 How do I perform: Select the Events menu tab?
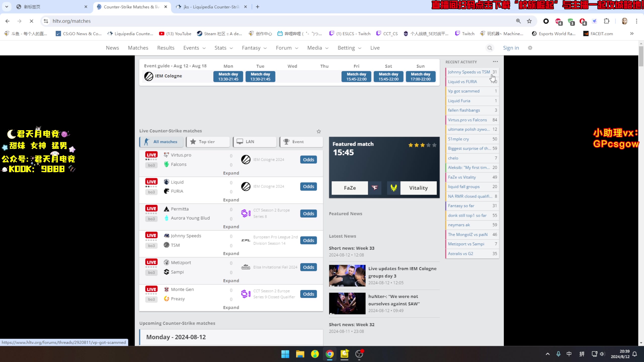(191, 48)
